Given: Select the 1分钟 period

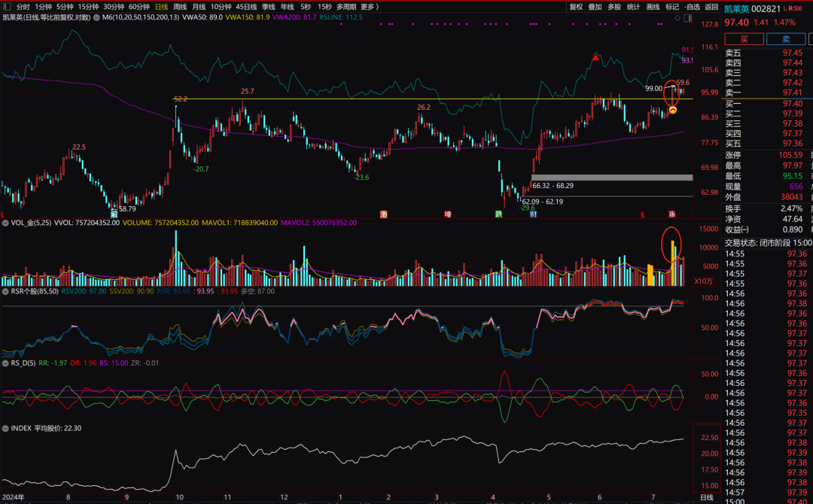Looking at the screenshot, I should pos(44,7).
